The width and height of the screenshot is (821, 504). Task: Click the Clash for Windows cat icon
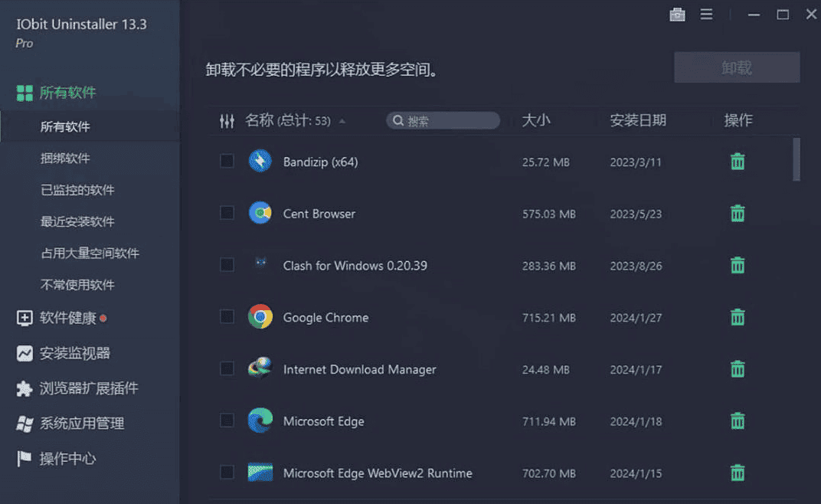click(260, 263)
